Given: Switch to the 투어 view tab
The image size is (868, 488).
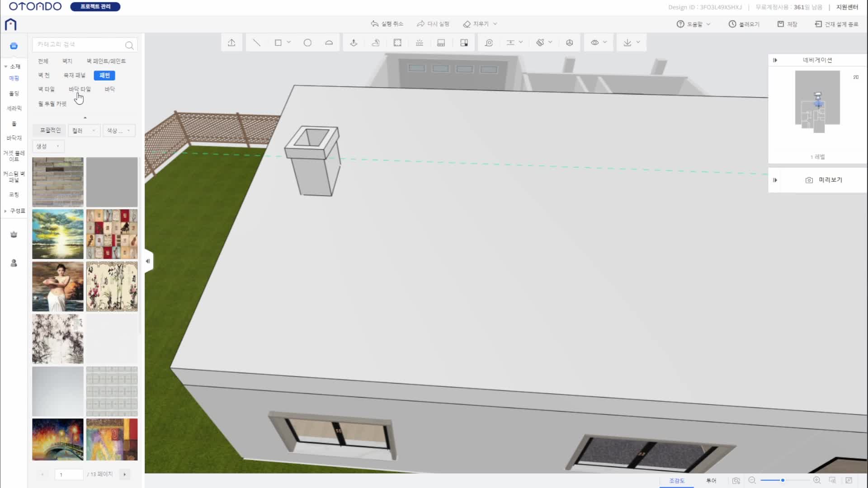Looking at the screenshot, I should coord(711,481).
